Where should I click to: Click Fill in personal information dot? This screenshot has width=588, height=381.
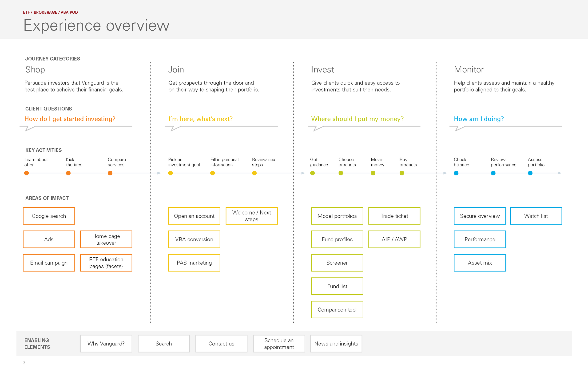pos(212,173)
